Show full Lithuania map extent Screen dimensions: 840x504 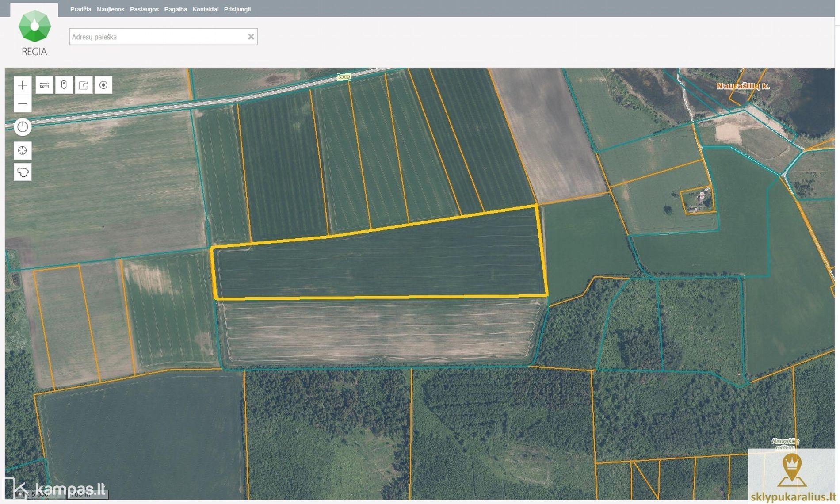coord(23,172)
